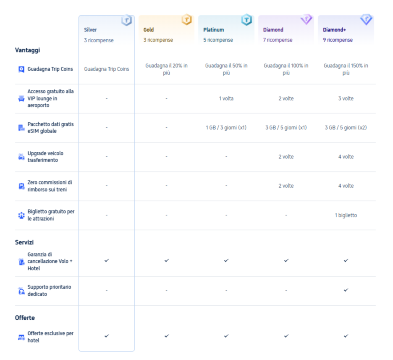Click the Garanzia di cancellazione Volo + Hotel label

coord(50,261)
